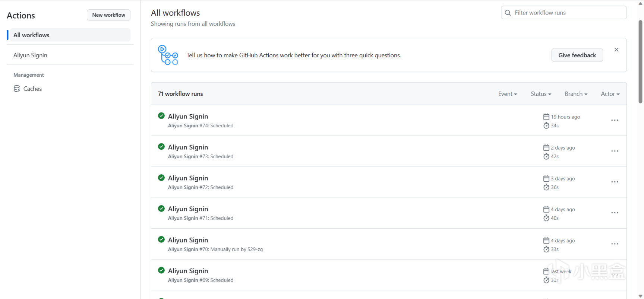Click the "2 days ago" timestamp
Image resolution: width=644 pixels, height=299 pixels.
[x=563, y=148]
